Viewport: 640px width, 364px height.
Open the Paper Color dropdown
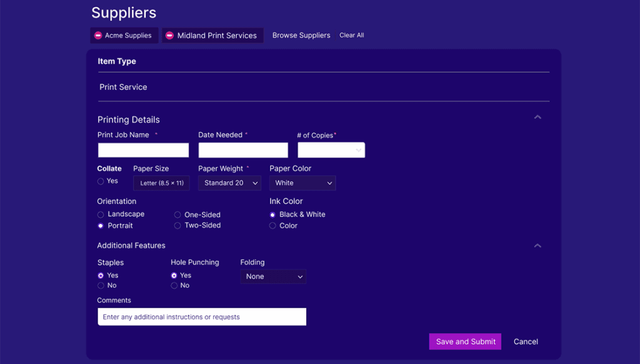coord(302,183)
